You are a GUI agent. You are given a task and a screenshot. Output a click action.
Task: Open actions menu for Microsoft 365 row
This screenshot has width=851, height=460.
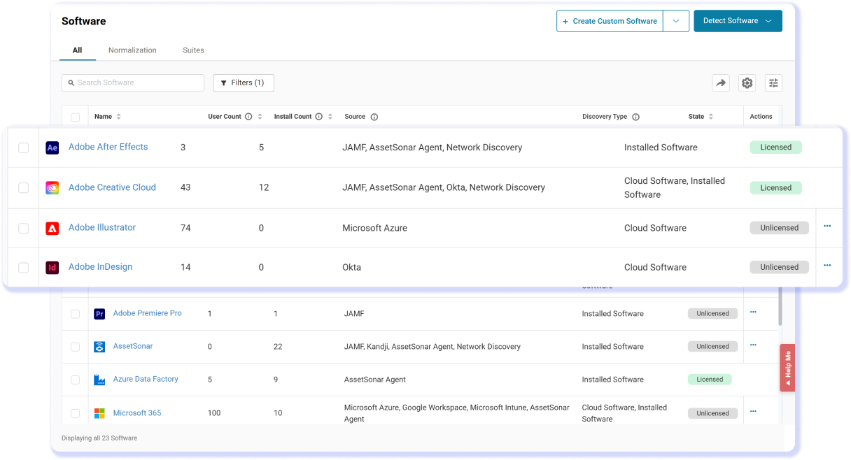(x=753, y=411)
